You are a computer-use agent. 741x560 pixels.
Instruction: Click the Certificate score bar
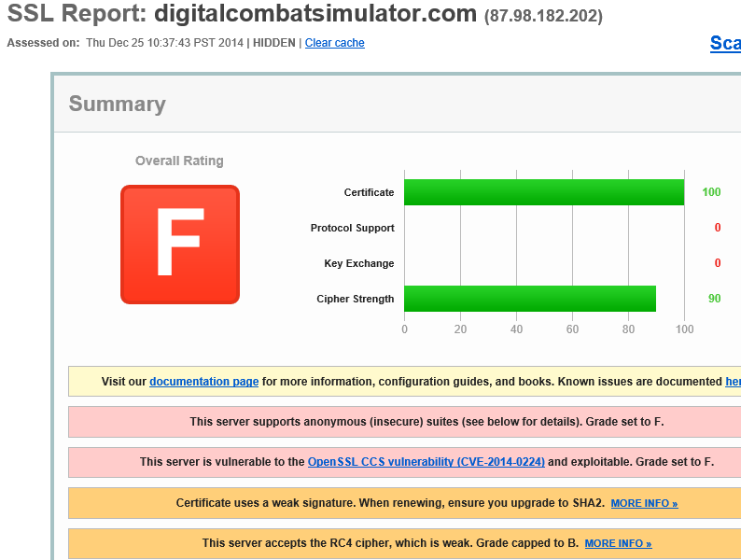544,192
